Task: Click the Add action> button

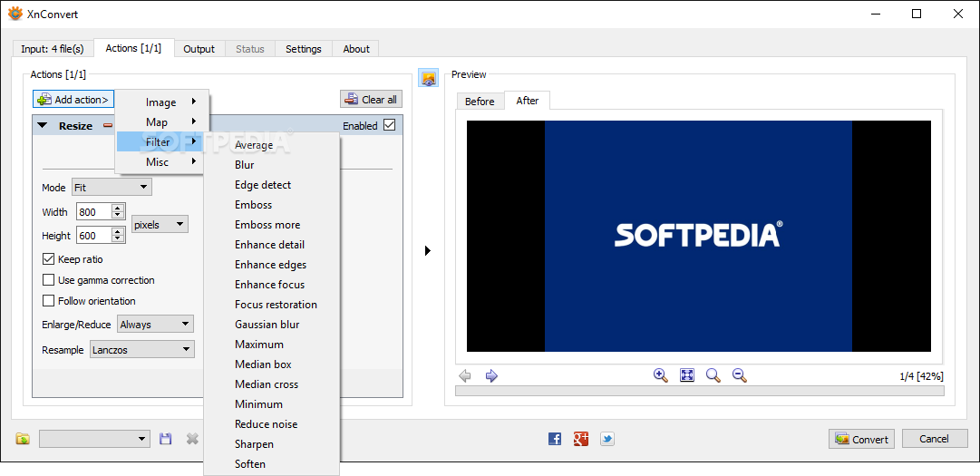Action: (x=73, y=100)
